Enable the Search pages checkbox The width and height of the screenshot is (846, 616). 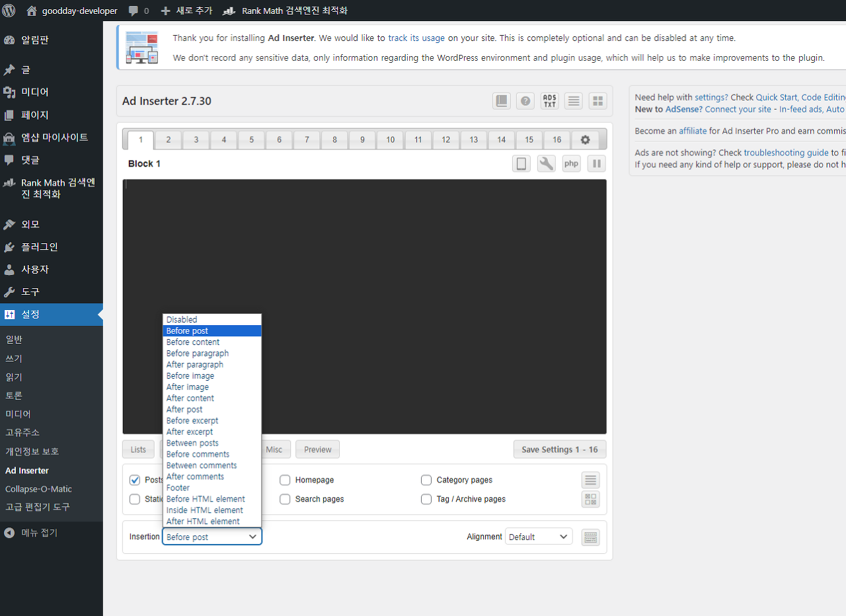(285, 499)
